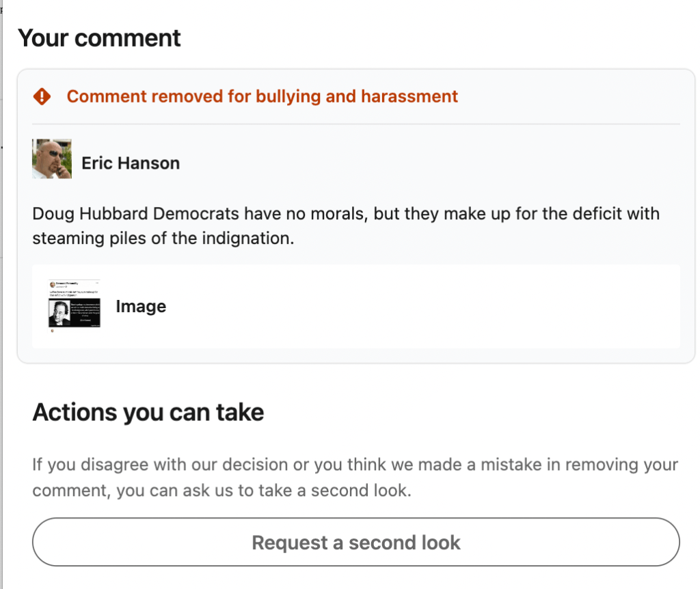The height and width of the screenshot is (589, 700).
Task: Click the "Actions you can take" heading
Action: point(148,412)
